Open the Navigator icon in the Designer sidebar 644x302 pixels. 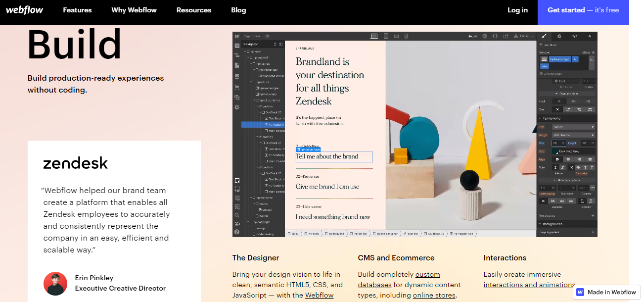click(237, 55)
